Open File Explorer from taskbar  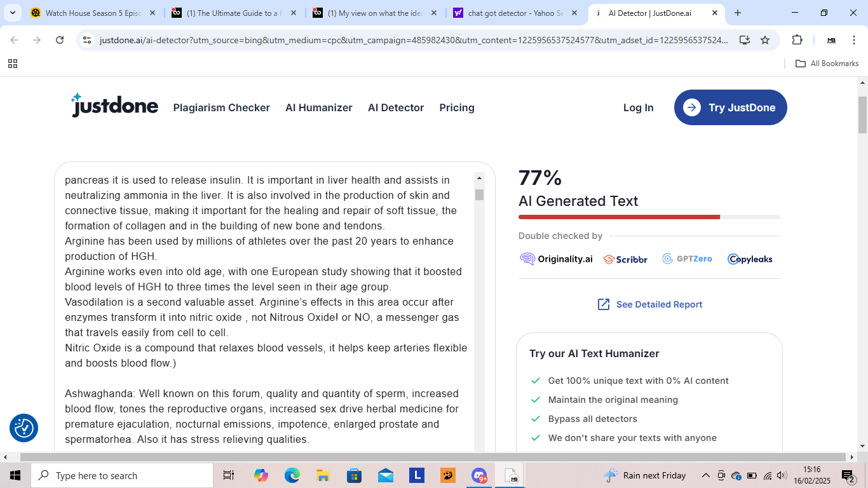[323, 475]
